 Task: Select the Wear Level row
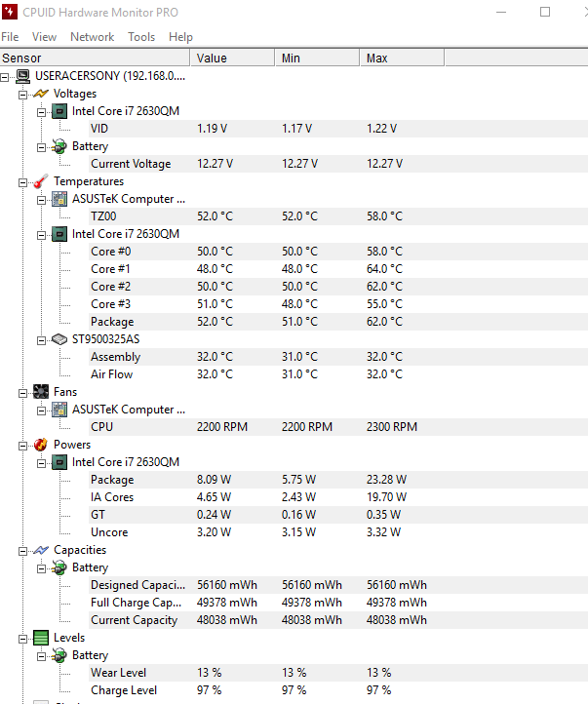pyautogui.click(x=338, y=673)
